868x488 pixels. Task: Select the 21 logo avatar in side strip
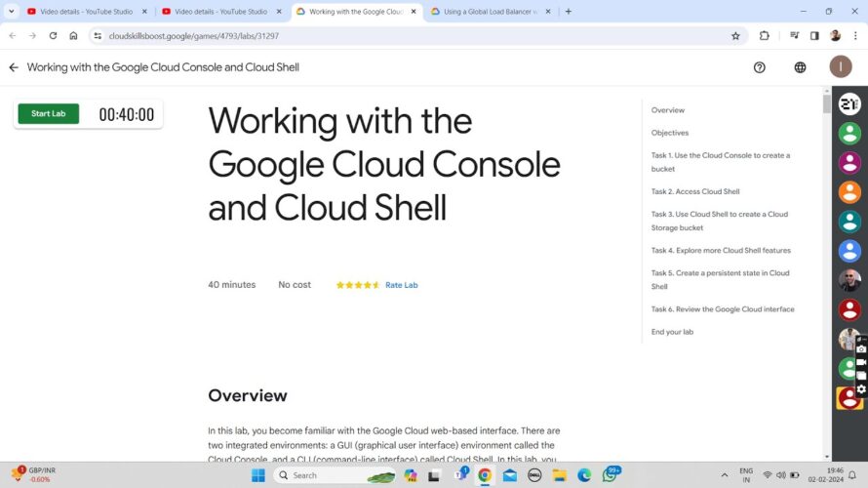tap(849, 103)
